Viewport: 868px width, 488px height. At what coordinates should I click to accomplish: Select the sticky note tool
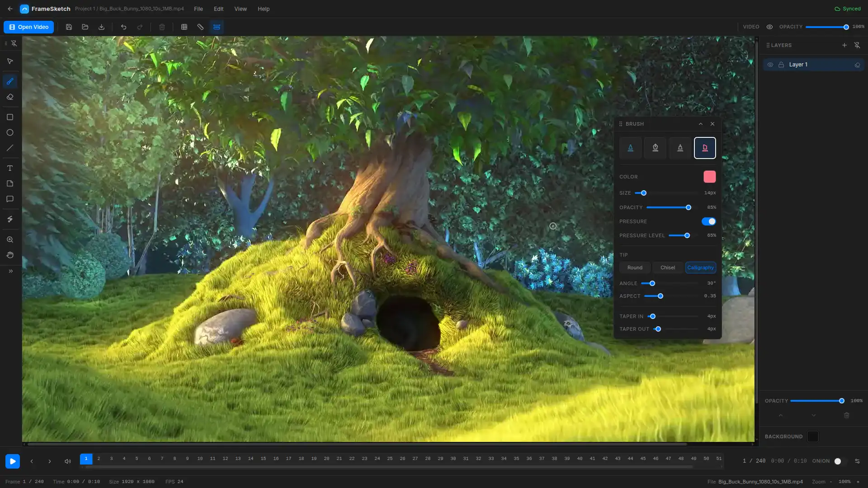[10, 184]
